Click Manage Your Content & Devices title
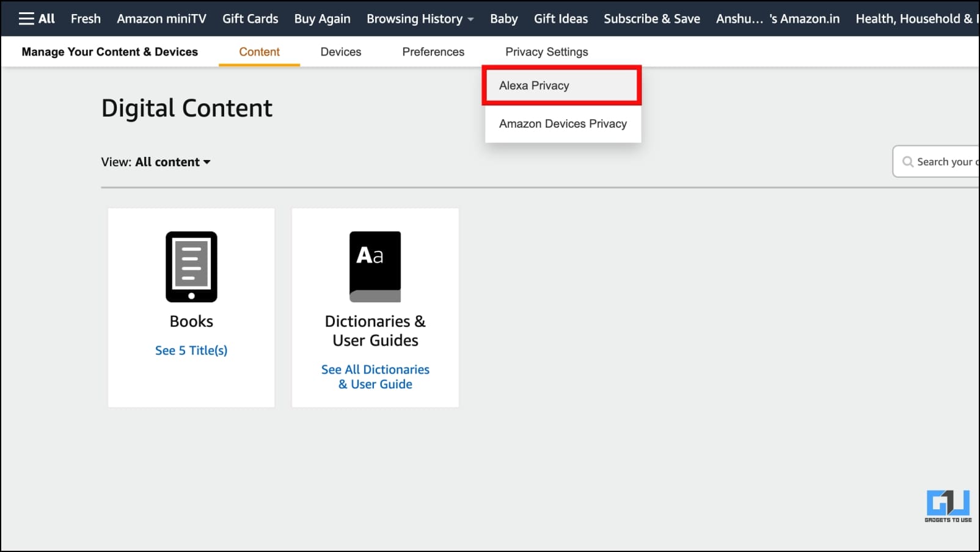Image resolution: width=980 pixels, height=552 pixels. [x=110, y=52]
